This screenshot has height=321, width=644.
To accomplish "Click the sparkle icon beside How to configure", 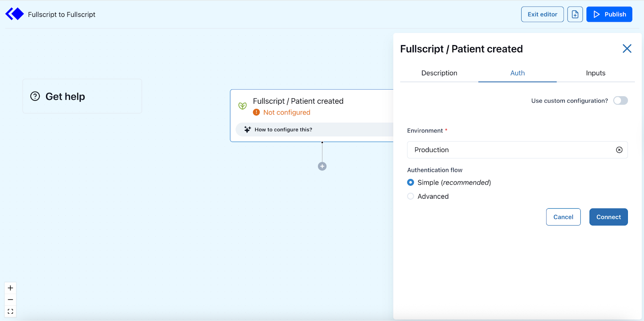I will click(x=248, y=130).
